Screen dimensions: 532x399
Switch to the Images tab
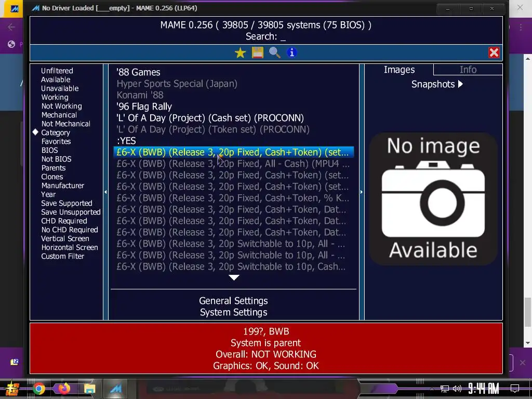click(399, 70)
